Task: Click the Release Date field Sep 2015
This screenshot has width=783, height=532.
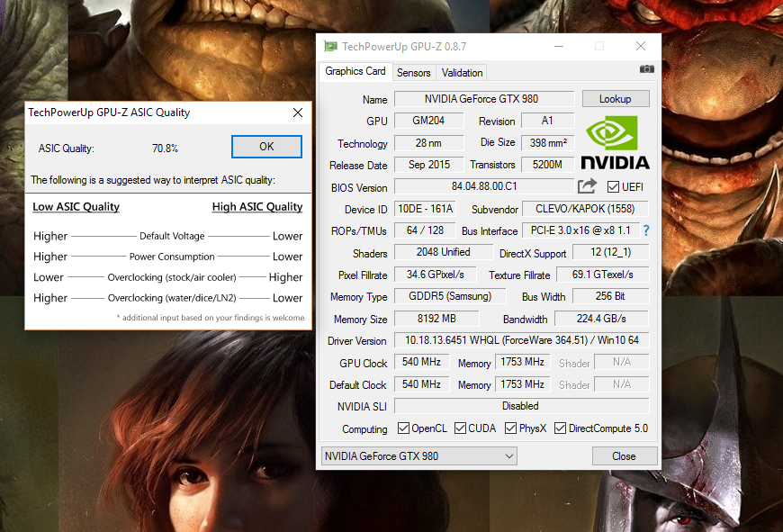Action: pyautogui.click(x=429, y=165)
